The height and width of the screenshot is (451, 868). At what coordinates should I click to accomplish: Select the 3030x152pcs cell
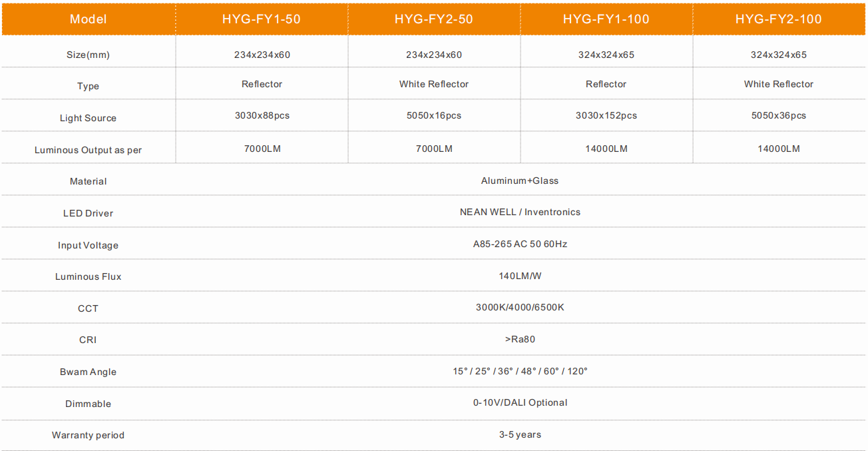click(x=606, y=115)
